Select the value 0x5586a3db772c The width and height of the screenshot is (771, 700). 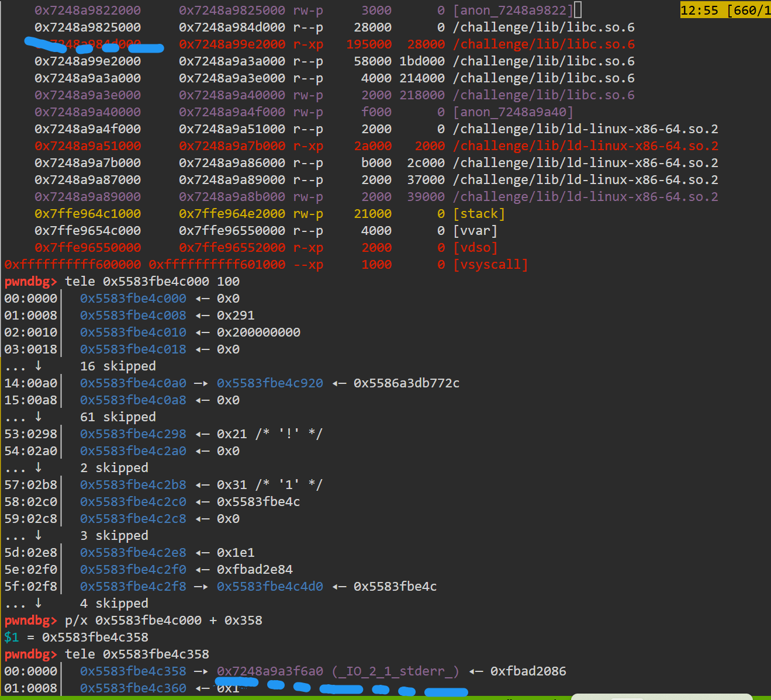(x=406, y=383)
